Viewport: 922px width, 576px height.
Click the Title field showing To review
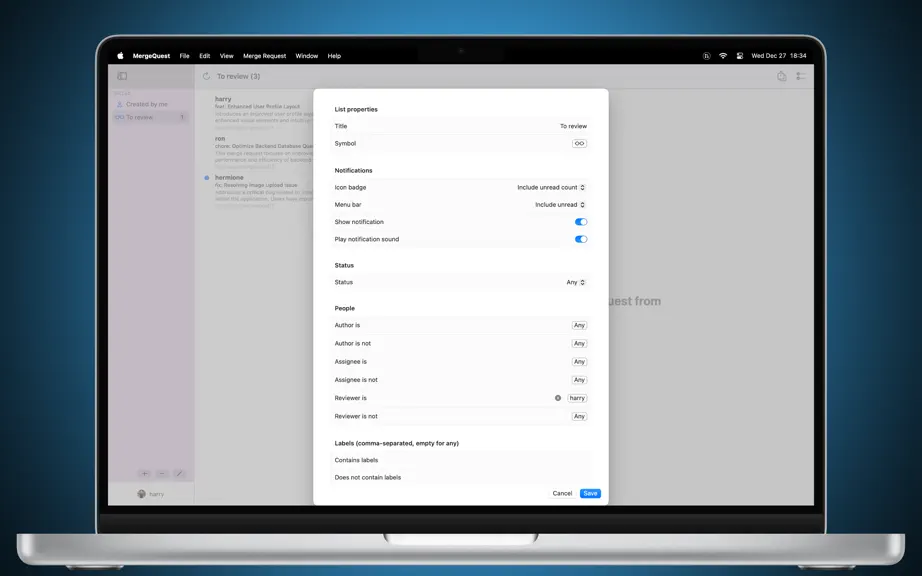click(460, 126)
